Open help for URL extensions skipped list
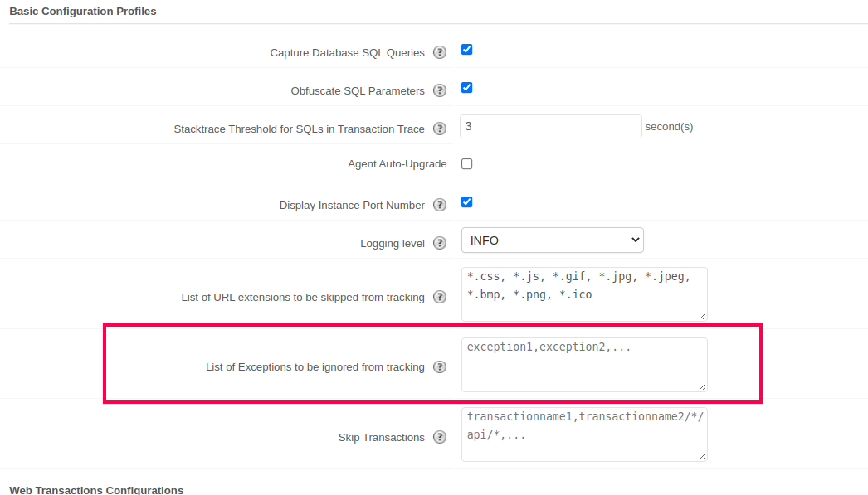This screenshot has width=868, height=495. pos(440,297)
